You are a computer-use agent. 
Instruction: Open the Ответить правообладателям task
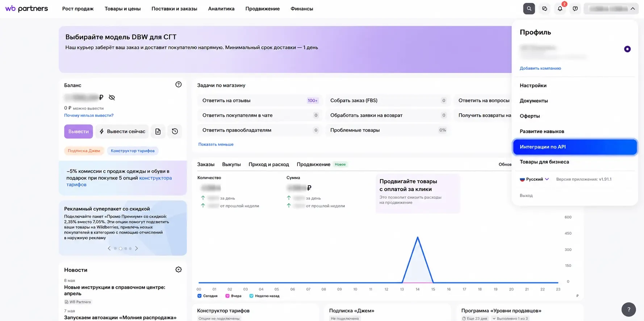[259, 130]
